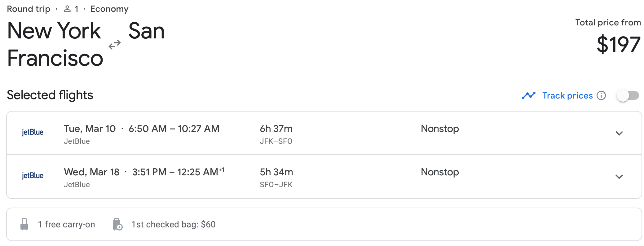Click the 1st checked bag: $60 text
644x246 pixels.
click(x=173, y=224)
